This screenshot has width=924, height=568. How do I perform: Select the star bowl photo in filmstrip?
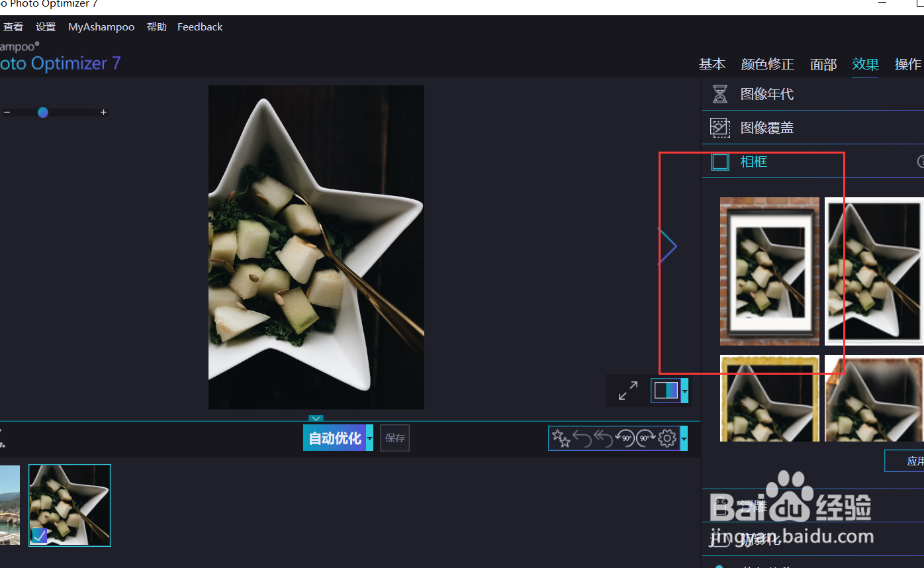pyautogui.click(x=69, y=505)
